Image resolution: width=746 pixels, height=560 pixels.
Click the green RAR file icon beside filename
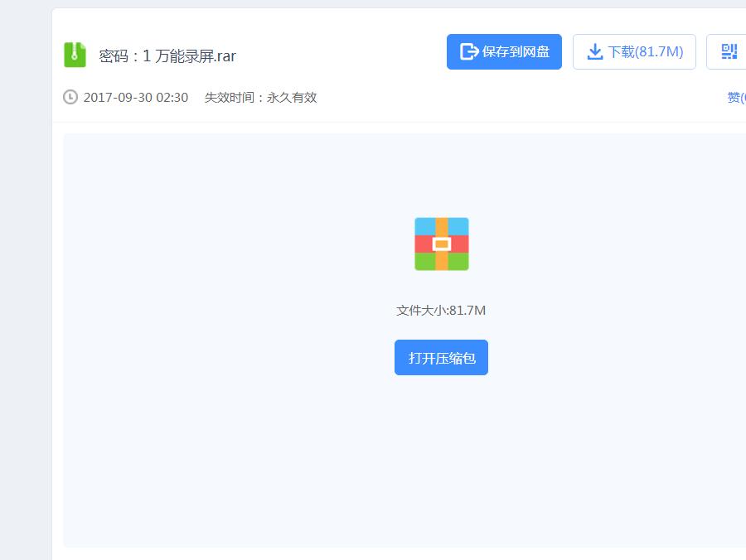click(x=75, y=55)
